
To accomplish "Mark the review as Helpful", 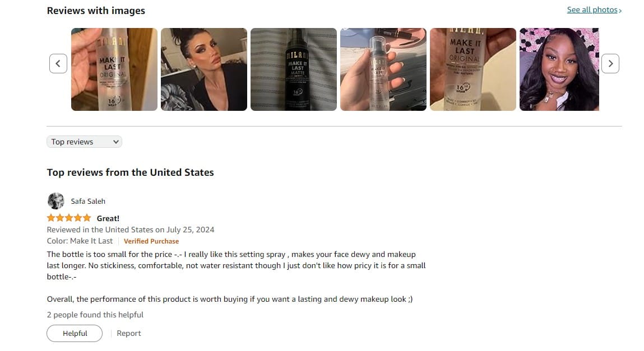I will point(75,334).
